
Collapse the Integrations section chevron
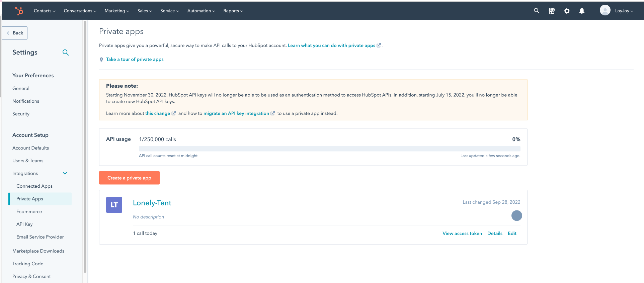pos(65,173)
